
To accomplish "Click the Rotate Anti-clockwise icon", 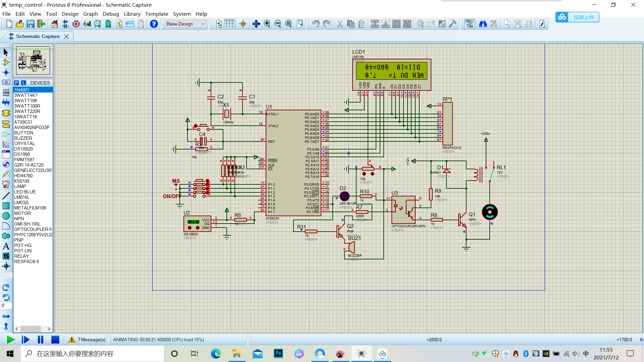I will [6, 298].
